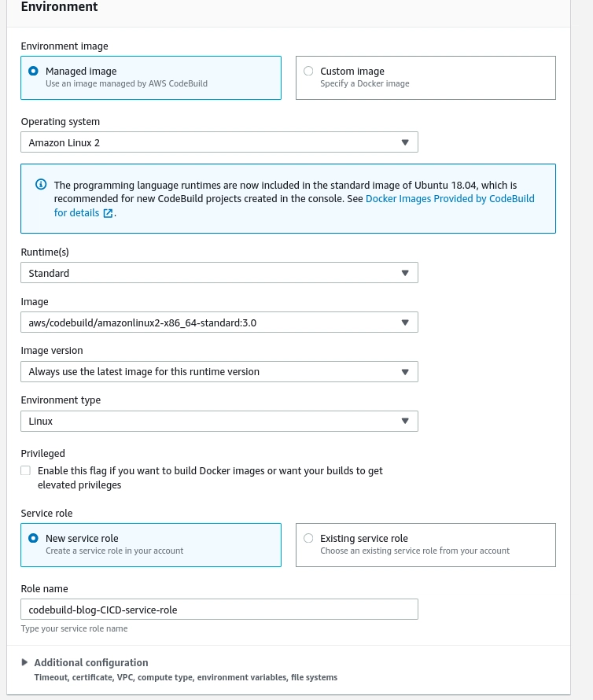Open Docker Images Provided by CodeBuild link
This screenshot has width=593, height=700.
(x=450, y=199)
